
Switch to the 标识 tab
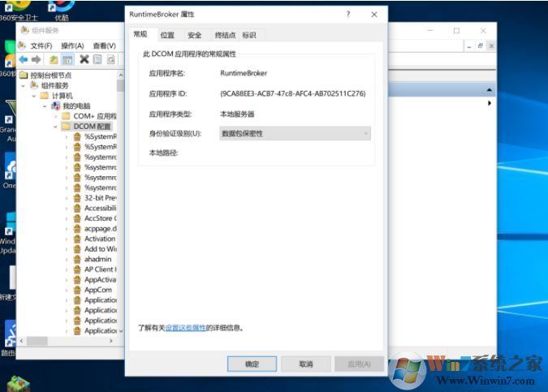(x=249, y=35)
